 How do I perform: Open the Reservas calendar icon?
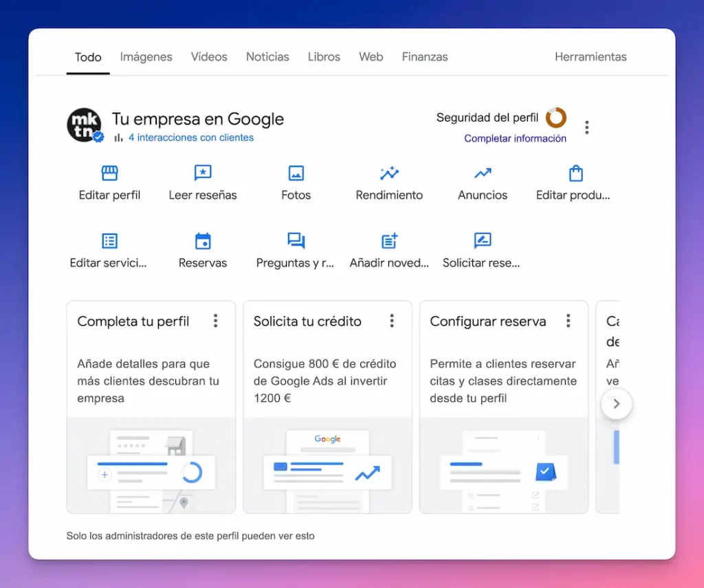click(x=203, y=249)
